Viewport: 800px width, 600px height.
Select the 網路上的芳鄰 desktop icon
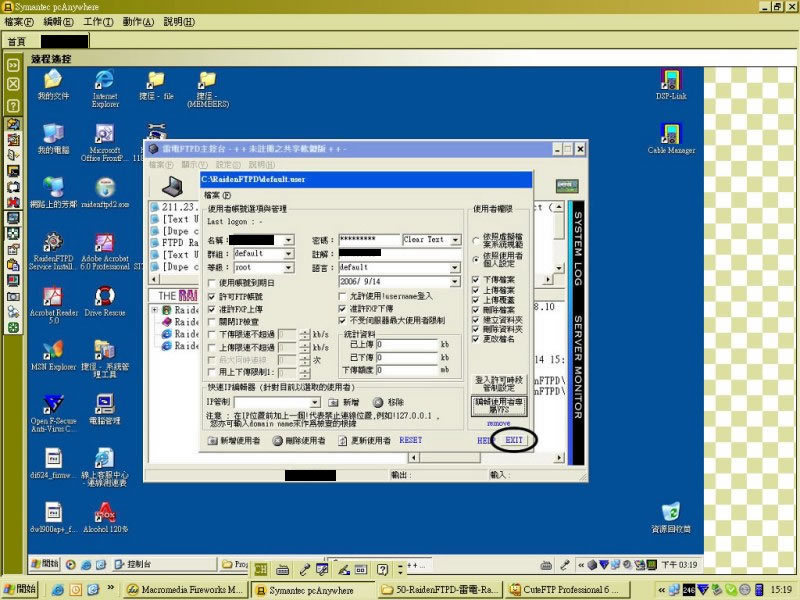pyautogui.click(x=53, y=193)
